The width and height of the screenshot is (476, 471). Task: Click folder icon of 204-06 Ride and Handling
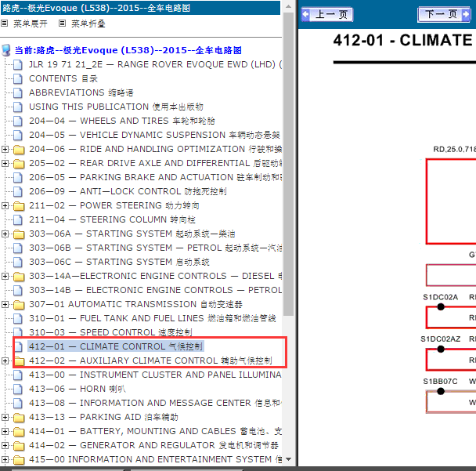coord(19,150)
